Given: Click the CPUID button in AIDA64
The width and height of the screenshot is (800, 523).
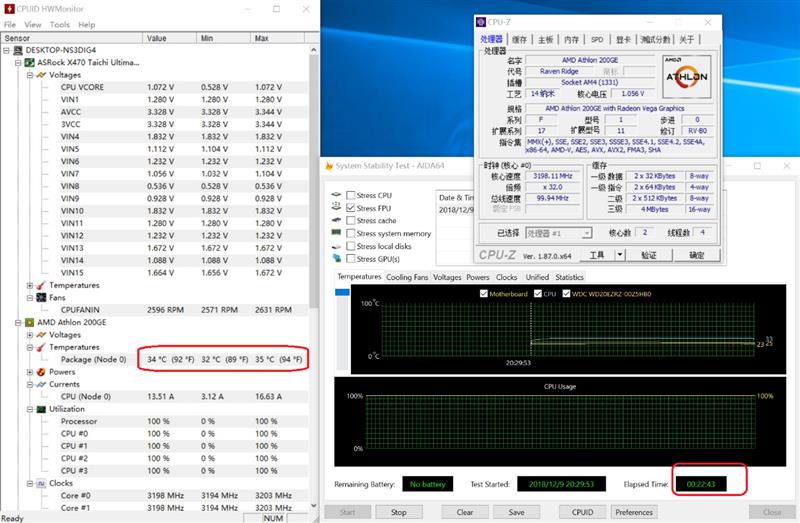Looking at the screenshot, I should tap(582, 512).
